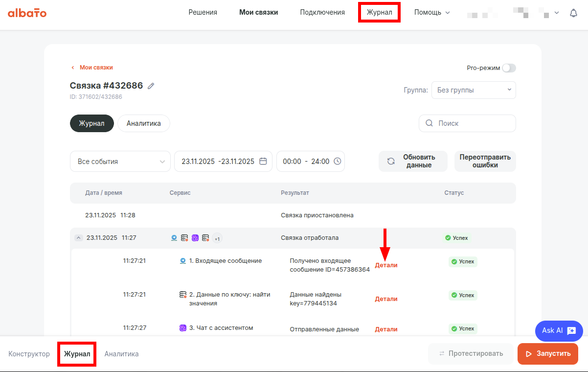This screenshot has width=588, height=372.
Task: Click the clock icon in time range
Action: point(337,162)
